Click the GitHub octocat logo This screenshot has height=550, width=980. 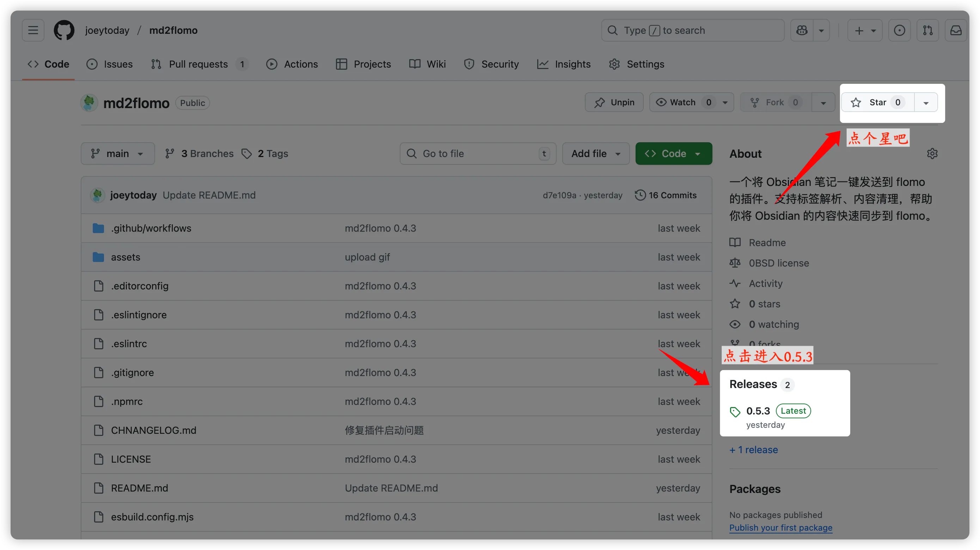64,30
